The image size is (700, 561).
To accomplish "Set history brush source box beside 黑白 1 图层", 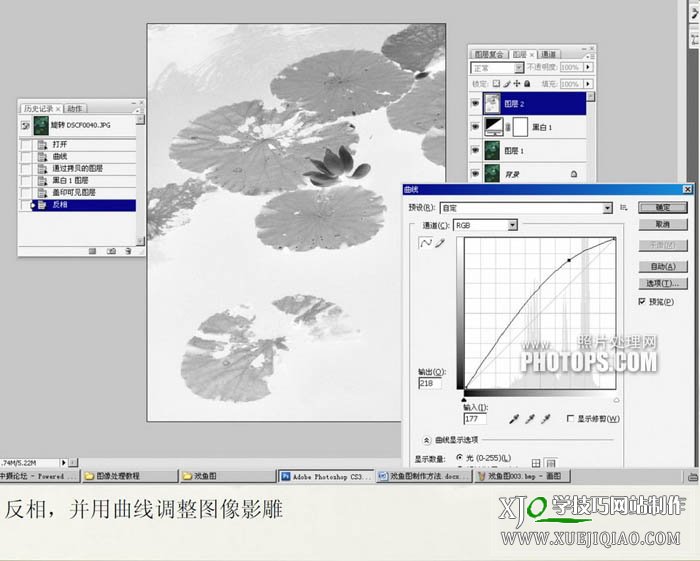I will coord(26,181).
